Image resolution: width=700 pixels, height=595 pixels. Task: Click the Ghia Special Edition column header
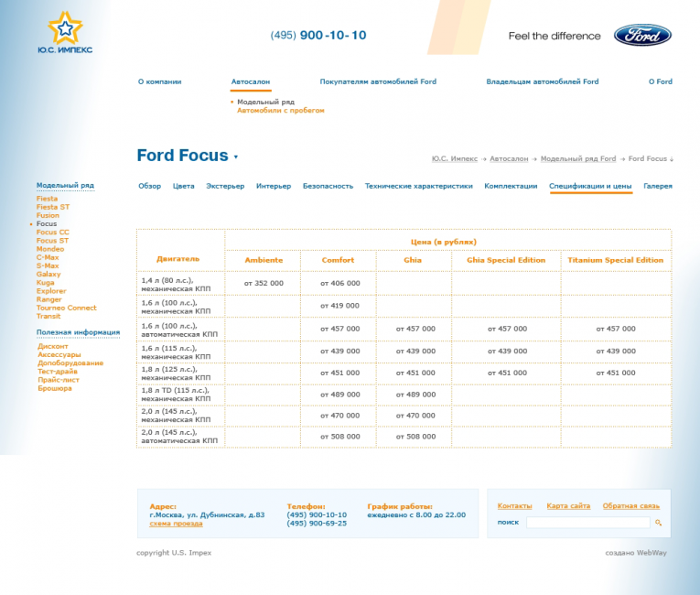(x=506, y=260)
